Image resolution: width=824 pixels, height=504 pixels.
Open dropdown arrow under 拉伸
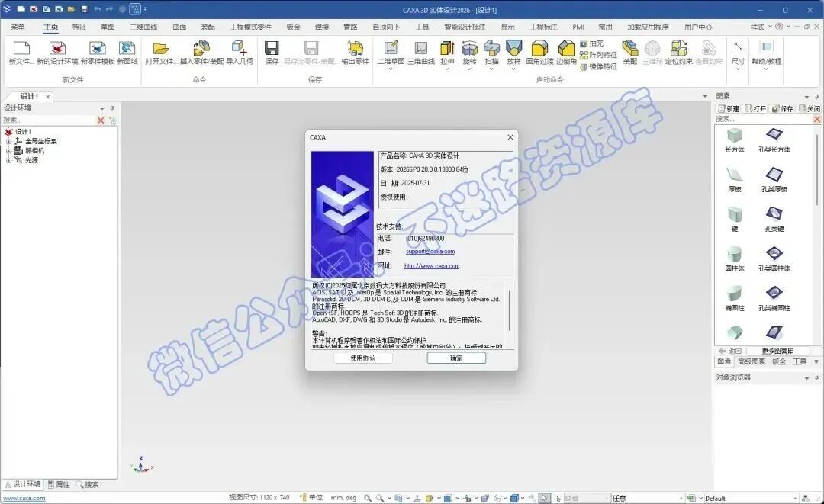pos(447,69)
